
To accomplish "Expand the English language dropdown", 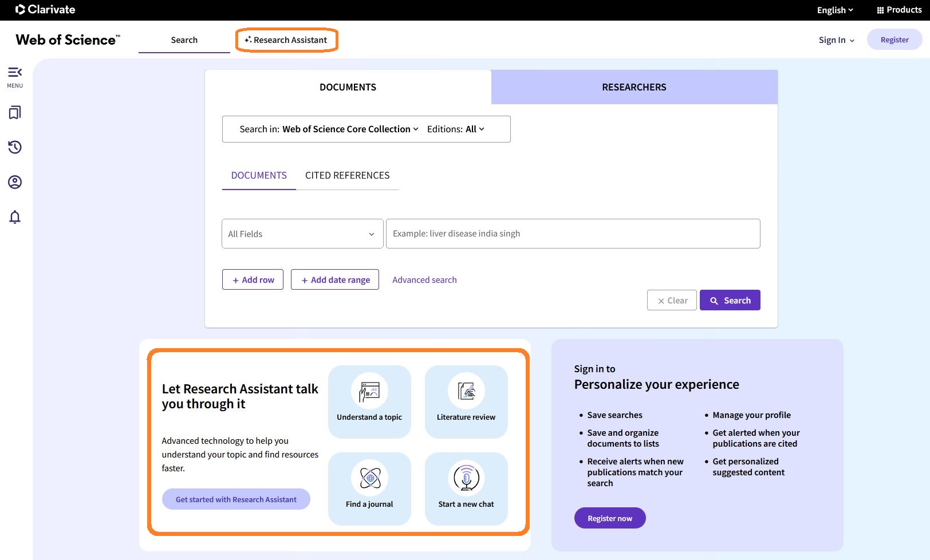I will coord(835,10).
